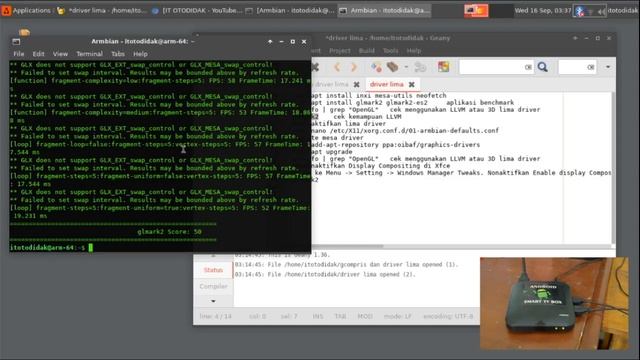Open the terminal File menu
The image size is (640, 360).
(19, 54)
